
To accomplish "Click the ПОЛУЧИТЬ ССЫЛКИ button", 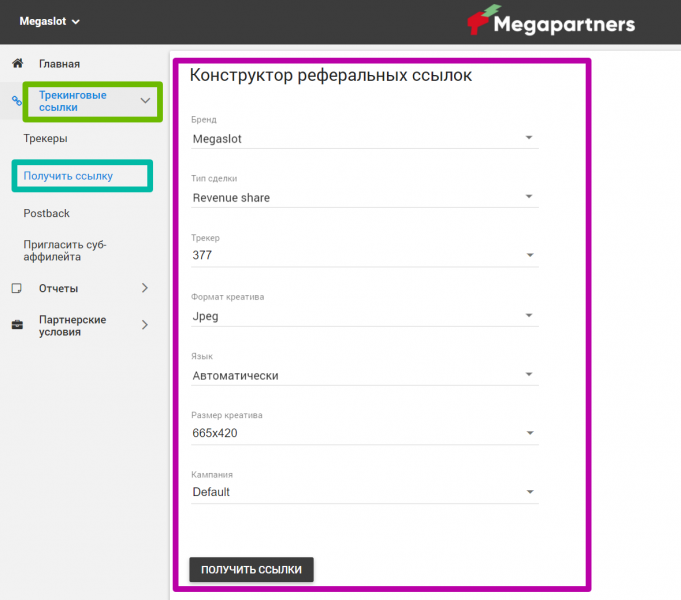I will pyautogui.click(x=251, y=570).
